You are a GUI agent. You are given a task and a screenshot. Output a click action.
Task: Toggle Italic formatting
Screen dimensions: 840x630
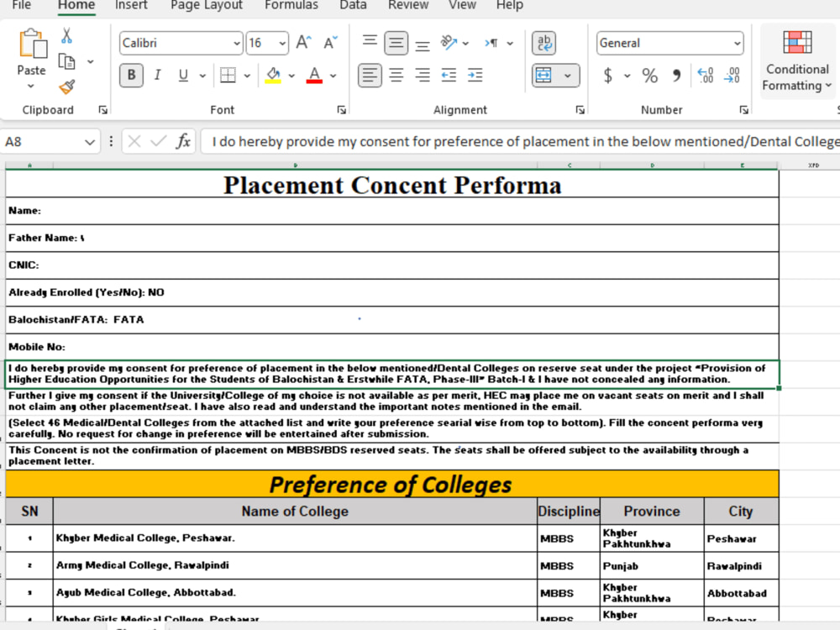coord(158,75)
